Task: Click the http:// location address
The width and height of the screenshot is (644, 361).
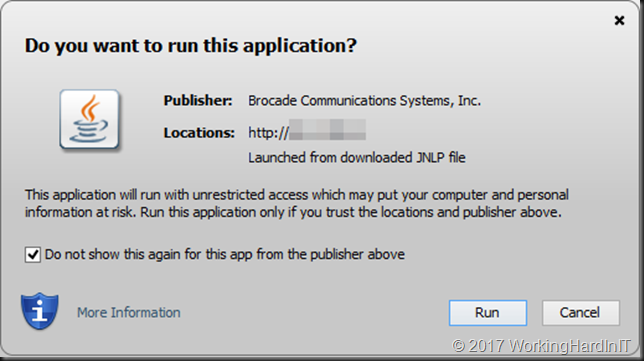Action: point(307,132)
